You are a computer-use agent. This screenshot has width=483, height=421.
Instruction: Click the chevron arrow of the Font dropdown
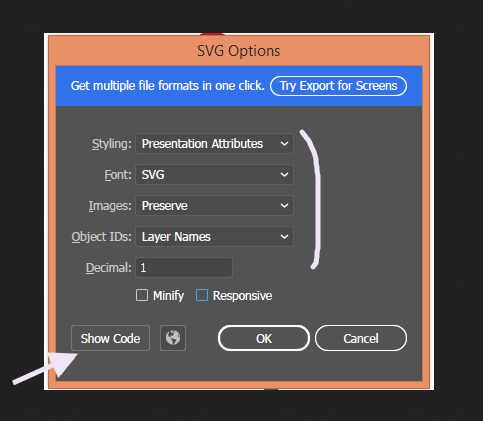[x=284, y=174]
